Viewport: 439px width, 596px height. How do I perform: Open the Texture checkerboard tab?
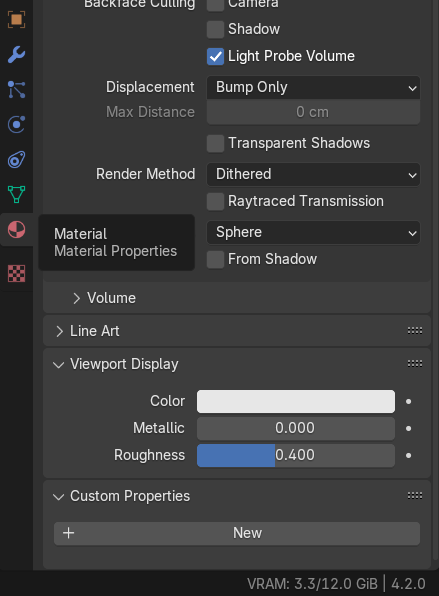point(16,273)
